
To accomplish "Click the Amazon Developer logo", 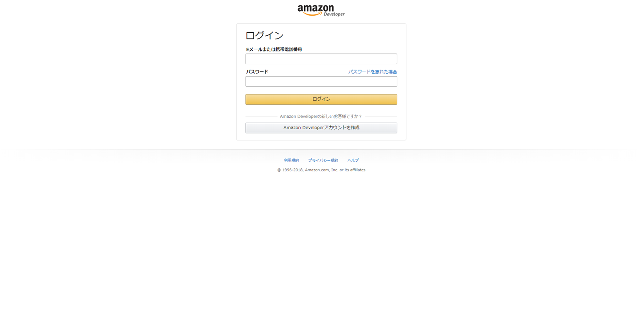I will [321, 10].
